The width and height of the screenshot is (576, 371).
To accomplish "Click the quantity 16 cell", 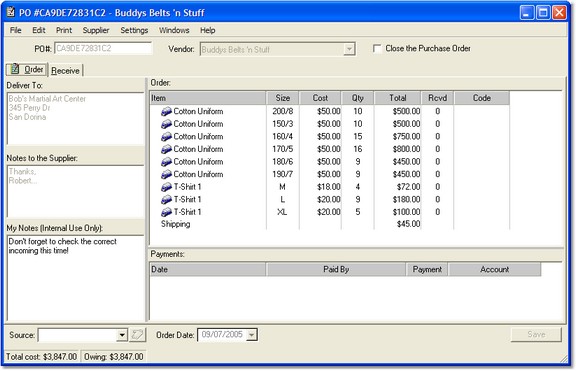I will pyautogui.click(x=357, y=149).
